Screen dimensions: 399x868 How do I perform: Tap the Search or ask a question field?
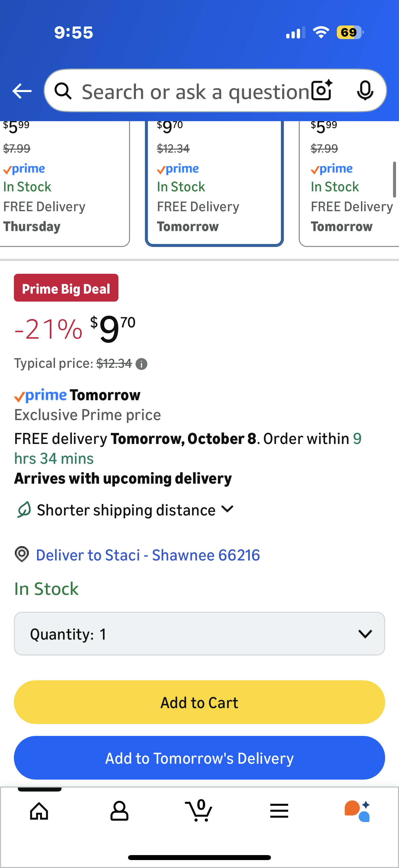pyautogui.click(x=195, y=91)
